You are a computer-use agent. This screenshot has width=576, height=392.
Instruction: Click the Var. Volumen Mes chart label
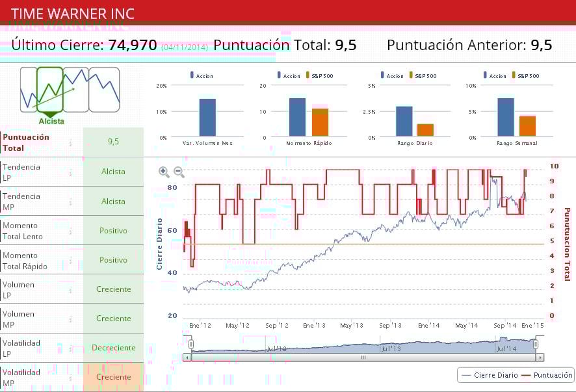tap(207, 143)
